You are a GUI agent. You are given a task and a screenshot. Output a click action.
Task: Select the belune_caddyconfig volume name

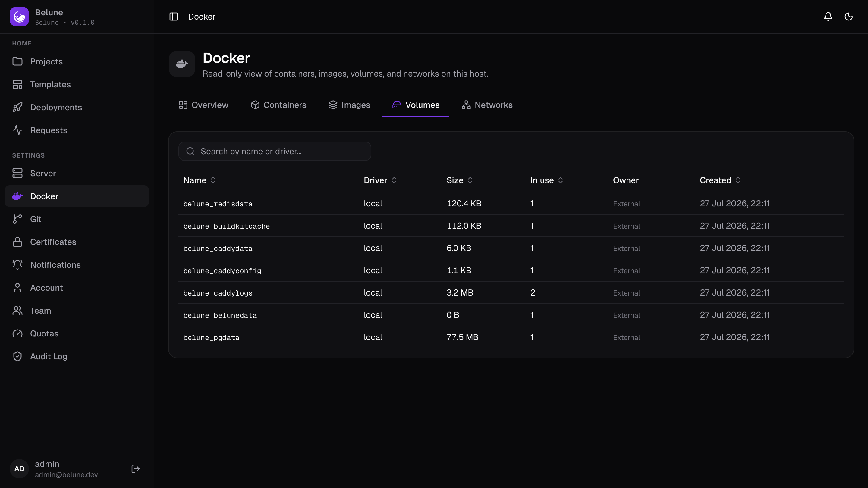pos(222,271)
